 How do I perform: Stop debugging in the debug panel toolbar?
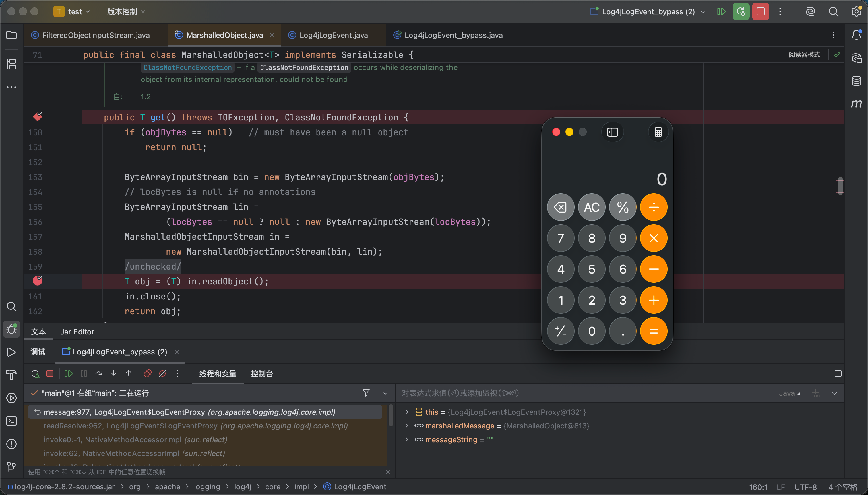50,374
